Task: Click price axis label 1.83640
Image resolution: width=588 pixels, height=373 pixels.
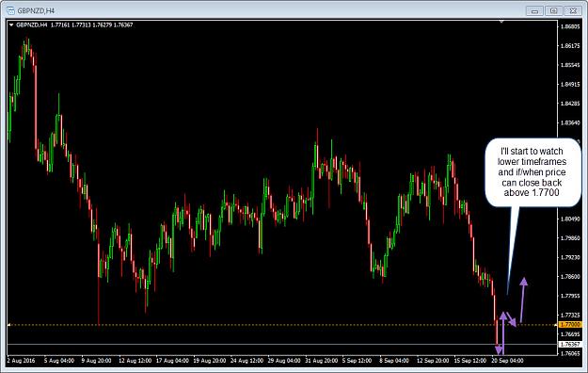Action: 570,122
